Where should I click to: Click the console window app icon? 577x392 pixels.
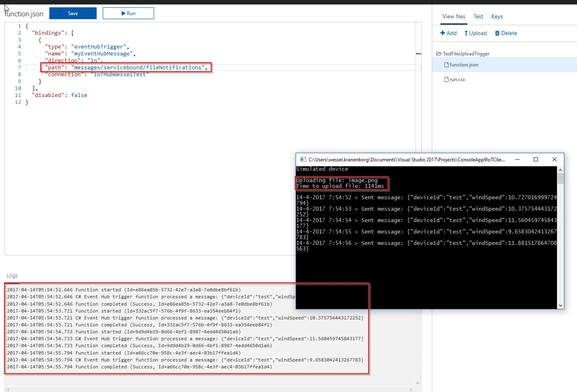point(303,159)
